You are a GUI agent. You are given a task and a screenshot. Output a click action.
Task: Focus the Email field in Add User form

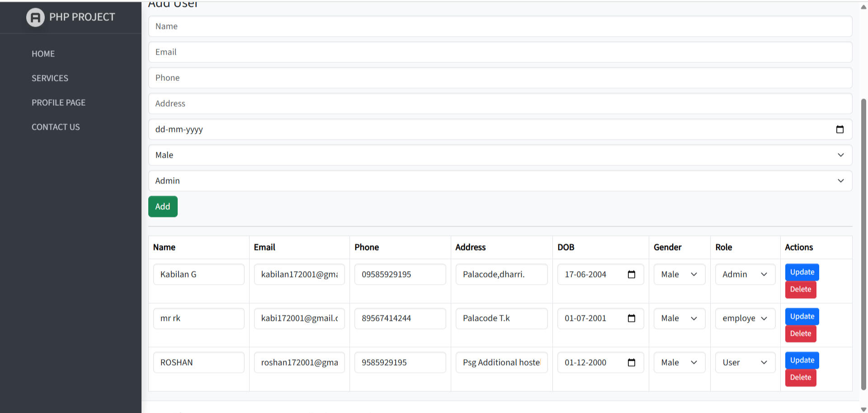(500, 52)
